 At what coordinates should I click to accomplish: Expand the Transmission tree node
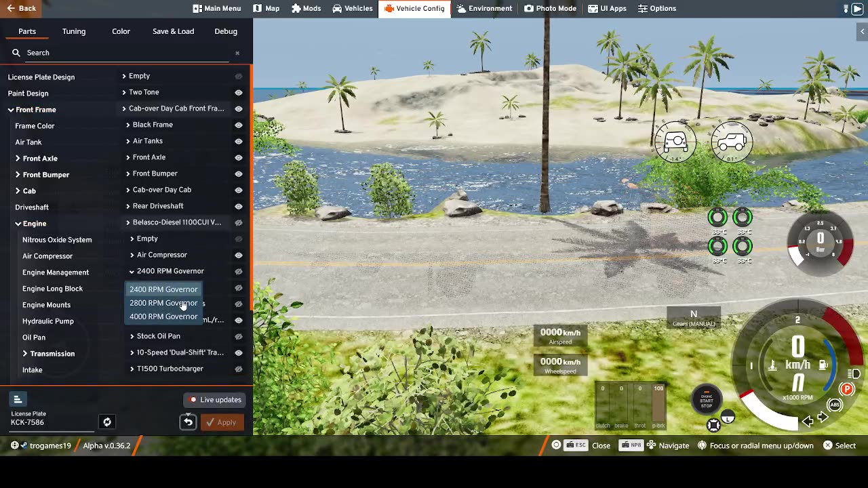click(x=25, y=354)
